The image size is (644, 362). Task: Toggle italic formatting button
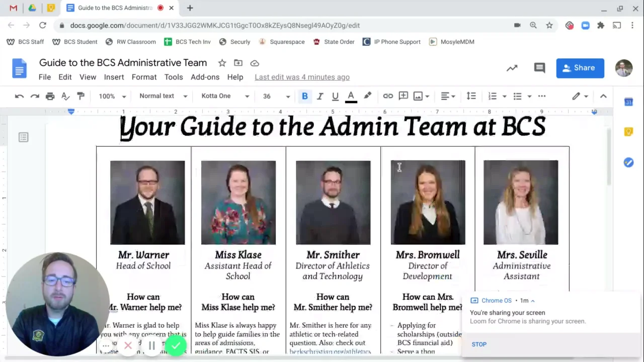click(x=320, y=96)
